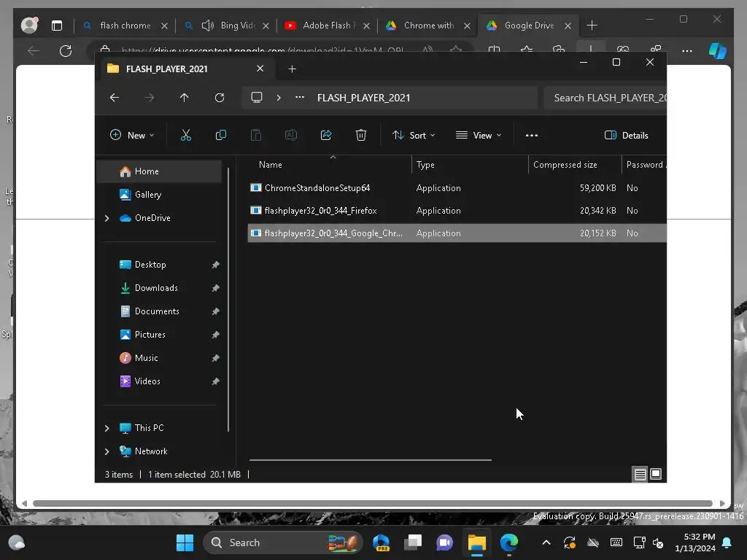This screenshot has height=560, width=747.
Task: Click the breadcrumb ellipsis in the address bar
Action: (300, 98)
